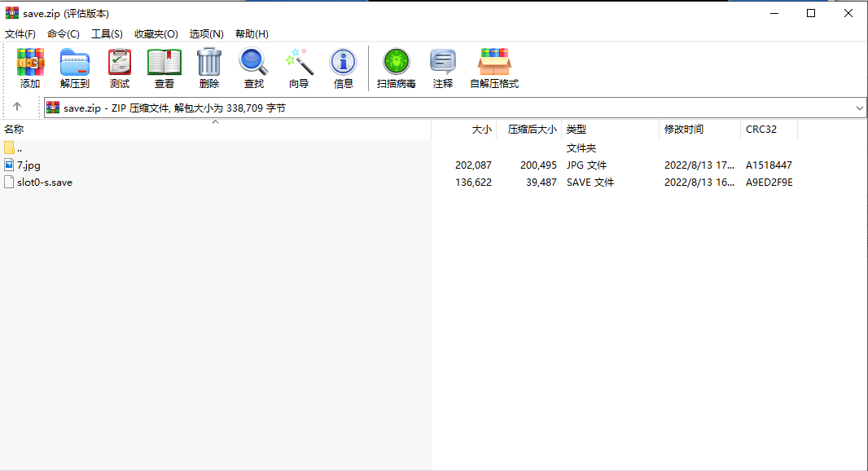
Task: Click the '文件夹' type cell
Action: 581,148
